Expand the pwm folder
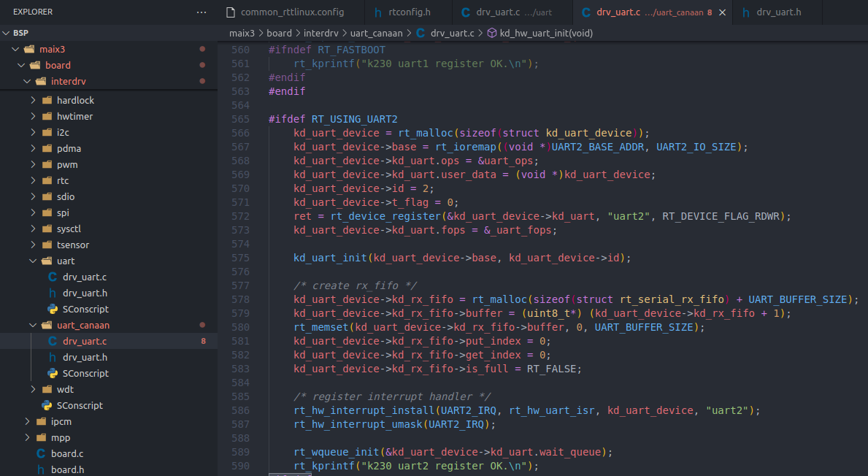 pos(33,164)
